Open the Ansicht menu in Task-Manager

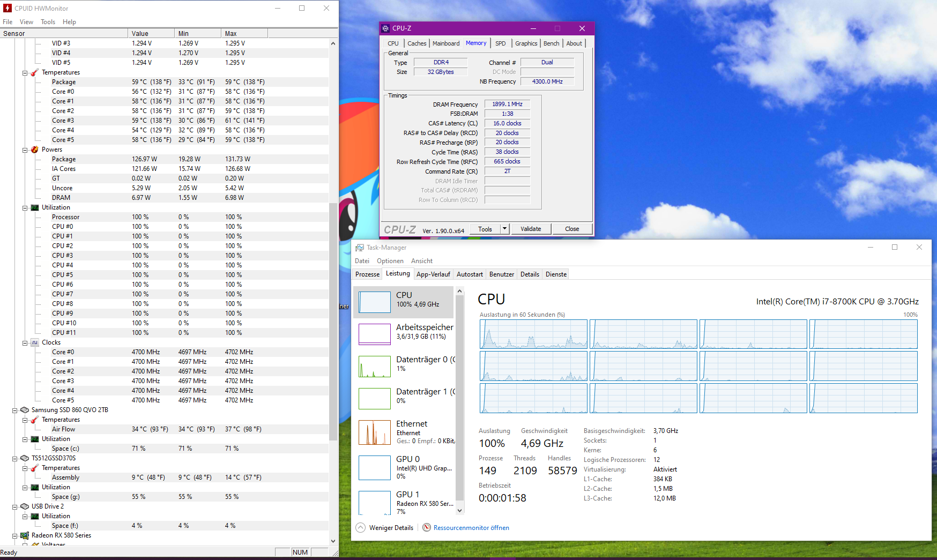click(422, 261)
